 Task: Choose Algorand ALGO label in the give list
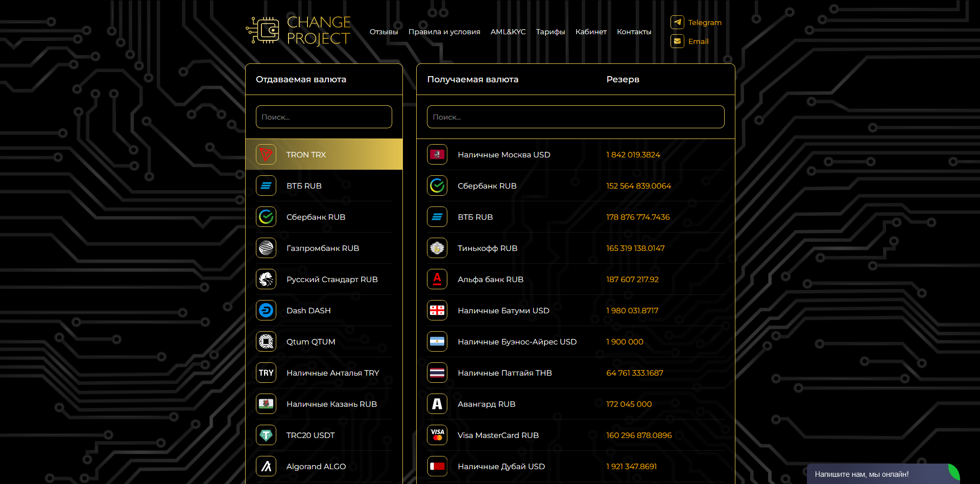316,466
